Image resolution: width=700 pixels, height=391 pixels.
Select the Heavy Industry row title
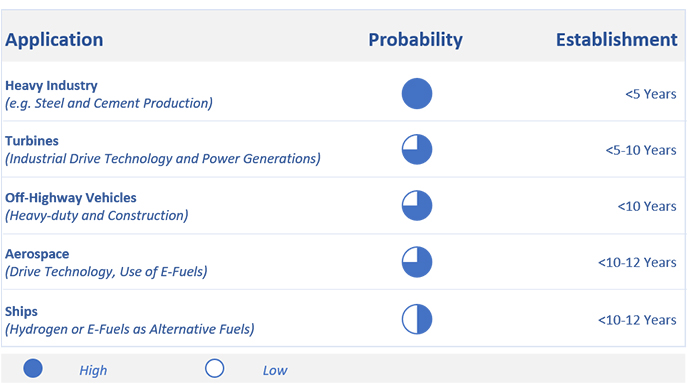(x=51, y=85)
